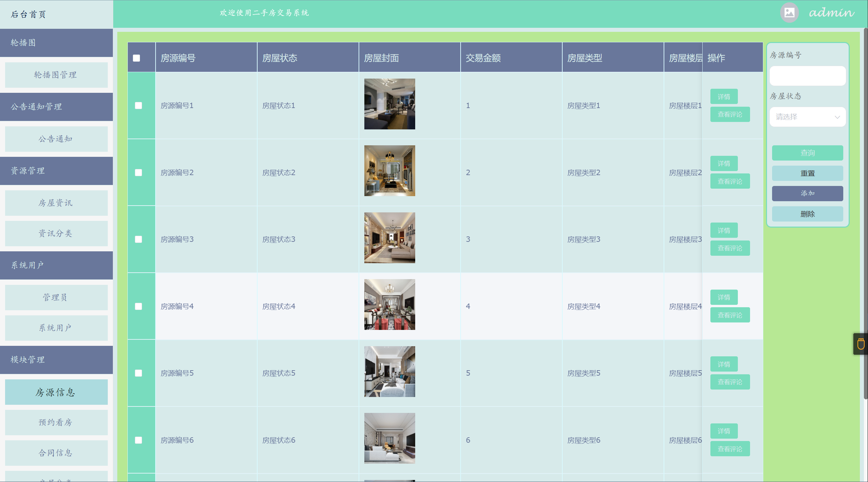This screenshot has height=482, width=868.
Task: Click the admin avatar image icon
Action: [x=789, y=13]
